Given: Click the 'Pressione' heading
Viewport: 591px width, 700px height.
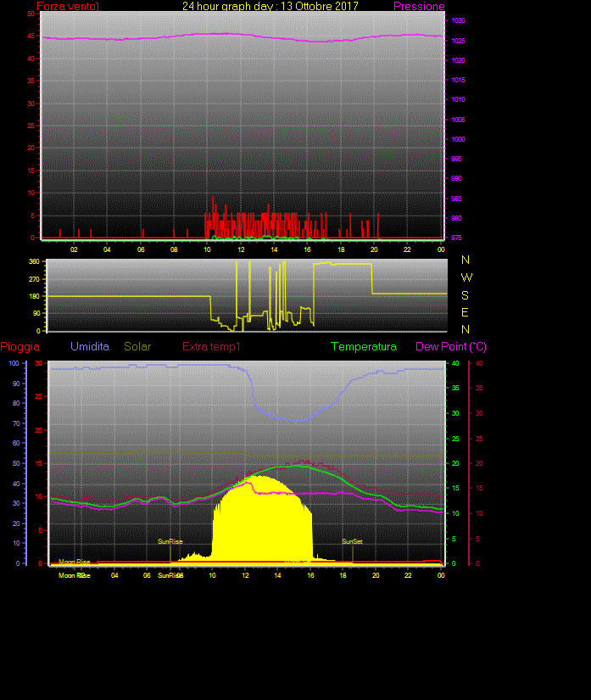Looking at the screenshot, I should point(419,6).
